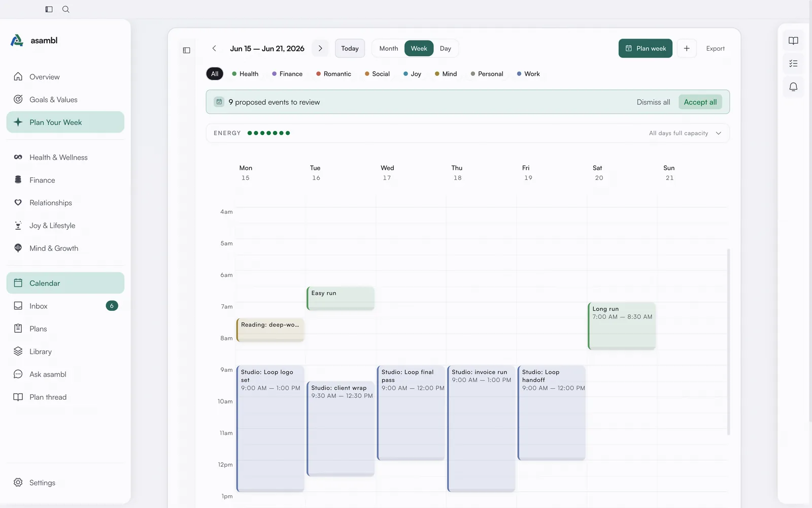Toggle the Romantic category filter

(333, 74)
